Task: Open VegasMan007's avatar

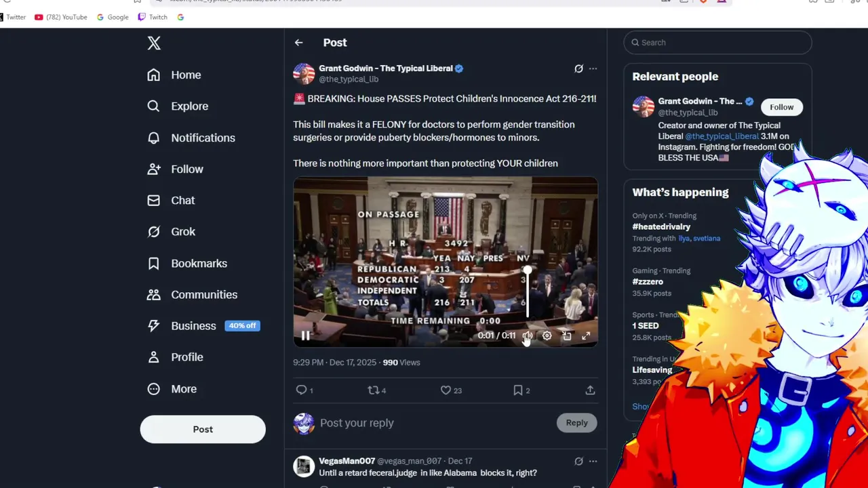Action: [x=304, y=466]
